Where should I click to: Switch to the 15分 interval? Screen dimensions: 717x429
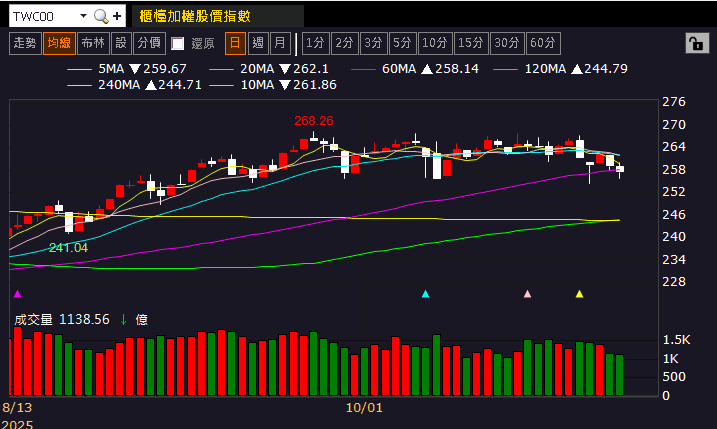tap(471, 43)
